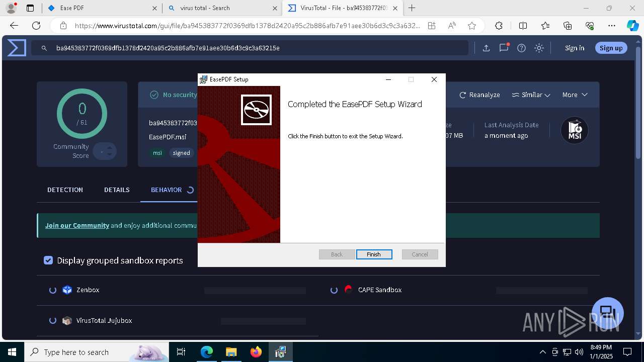Image resolution: width=644 pixels, height=362 pixels.
Task: Toggle the light/dark theme icon
Action: (x=539, y=48)
